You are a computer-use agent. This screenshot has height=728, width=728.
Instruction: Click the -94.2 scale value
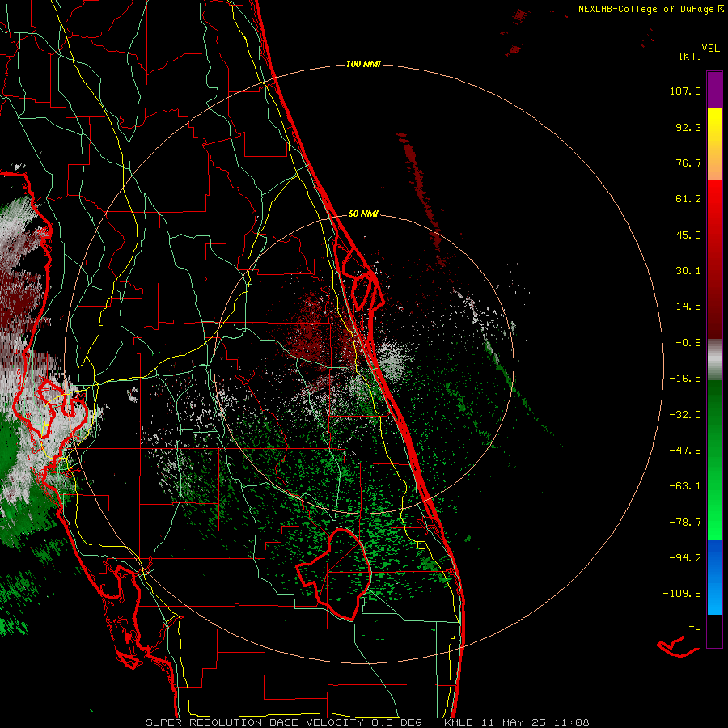[685, 558]
